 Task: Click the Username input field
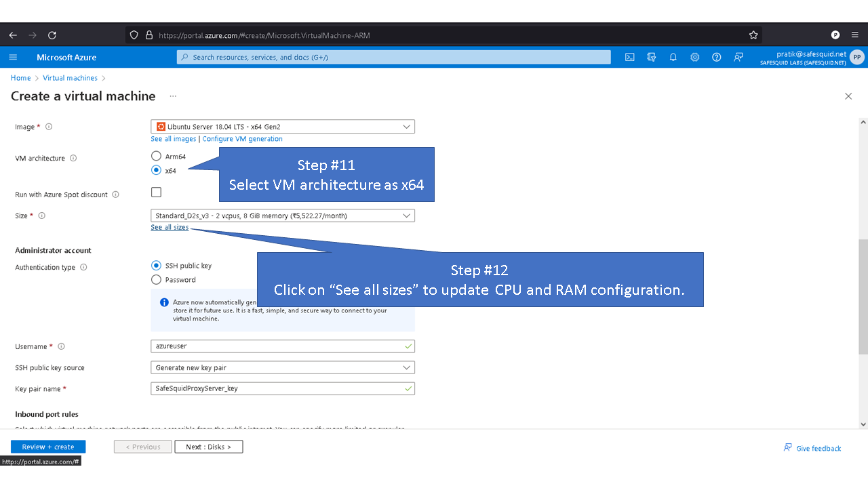(x=283, y=346)
